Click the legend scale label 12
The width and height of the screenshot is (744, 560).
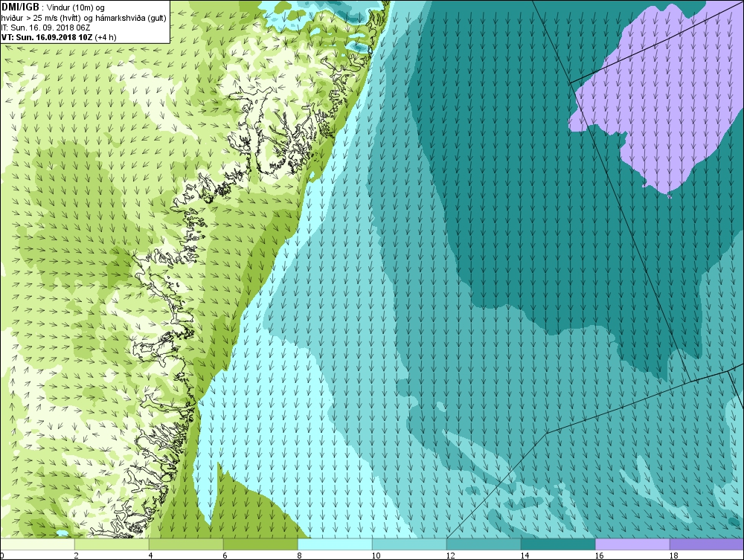(450, 556)
